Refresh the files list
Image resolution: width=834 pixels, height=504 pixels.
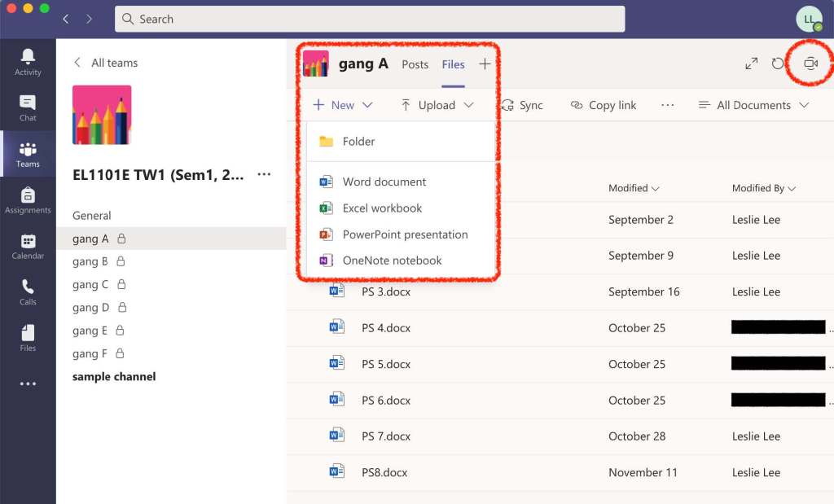(x=779, y=63)
